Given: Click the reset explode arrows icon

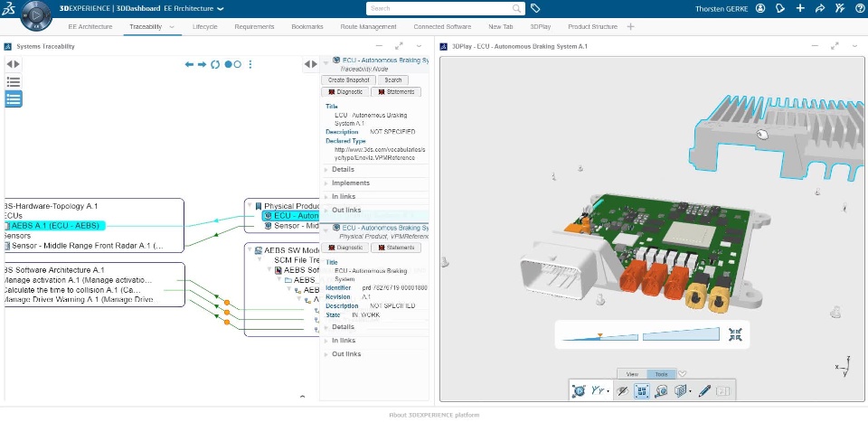Looking at the screenshot, I should [x=735, y=334].
